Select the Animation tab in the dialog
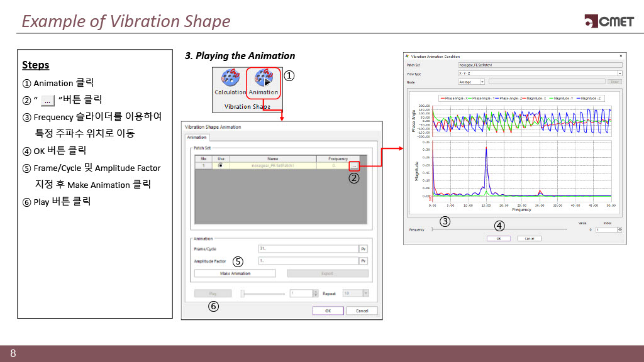The height and width of the screenshot is (362, 644). [197, 137]
